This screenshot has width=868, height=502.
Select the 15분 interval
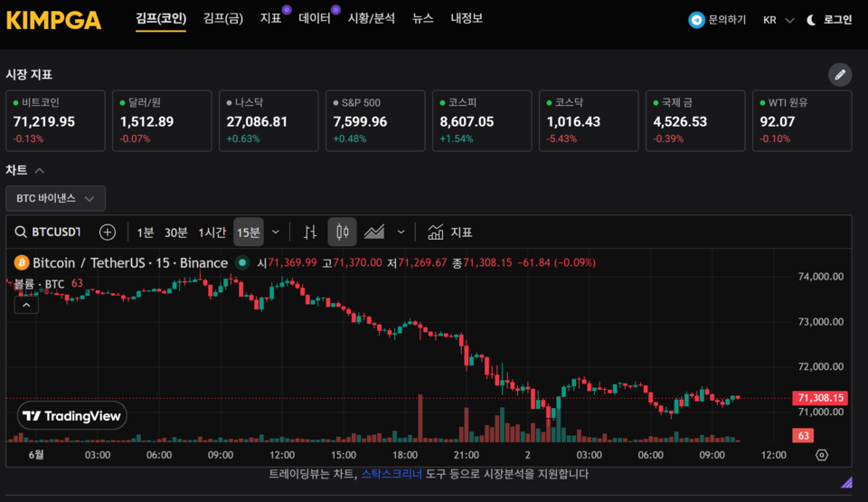pyautogui.click(x=249, y=232)
